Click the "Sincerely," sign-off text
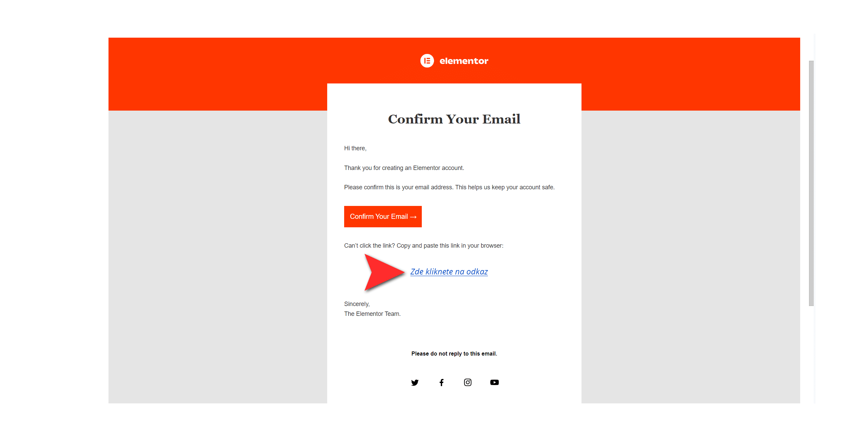 tap(357, 304)
